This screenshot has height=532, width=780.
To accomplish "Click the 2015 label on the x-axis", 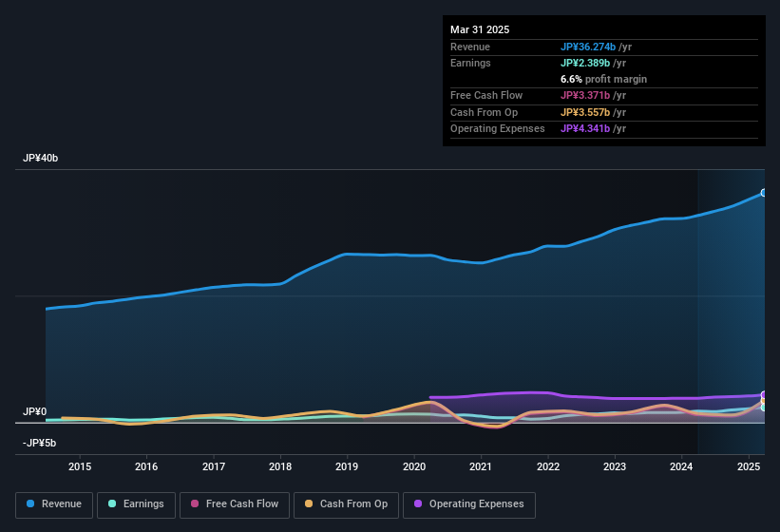I will coord(80,466).
